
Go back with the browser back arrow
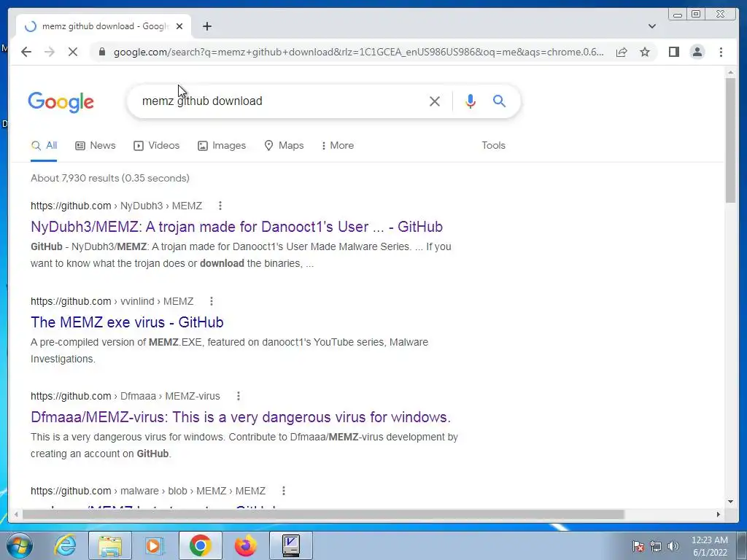(x=26, y=52)
